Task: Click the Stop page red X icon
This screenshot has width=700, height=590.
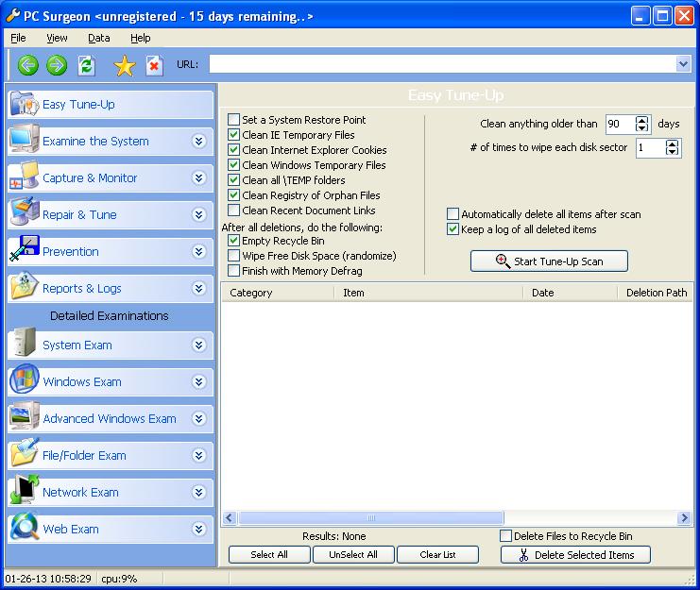Action: (154, 65)
